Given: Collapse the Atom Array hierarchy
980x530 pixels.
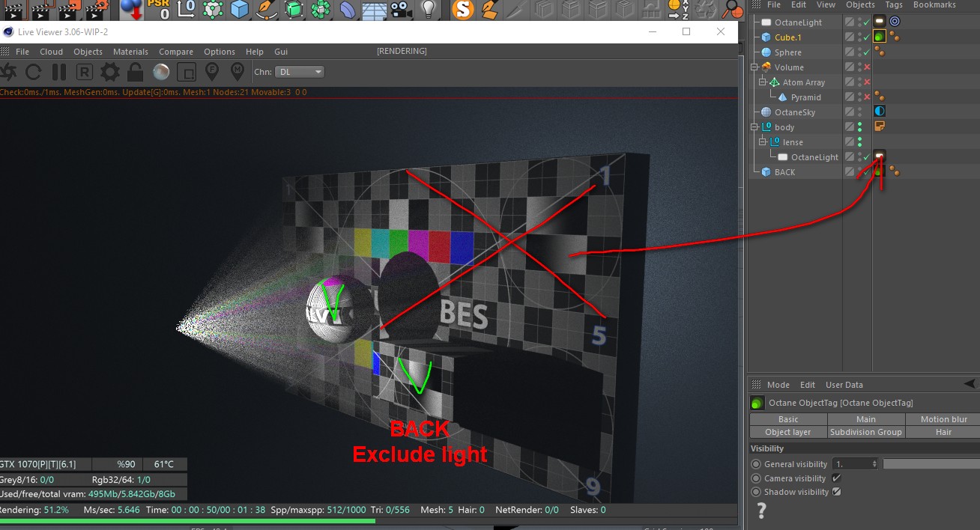Looking at the screenshot, I should pyautogui.click(x=763, y=82).
